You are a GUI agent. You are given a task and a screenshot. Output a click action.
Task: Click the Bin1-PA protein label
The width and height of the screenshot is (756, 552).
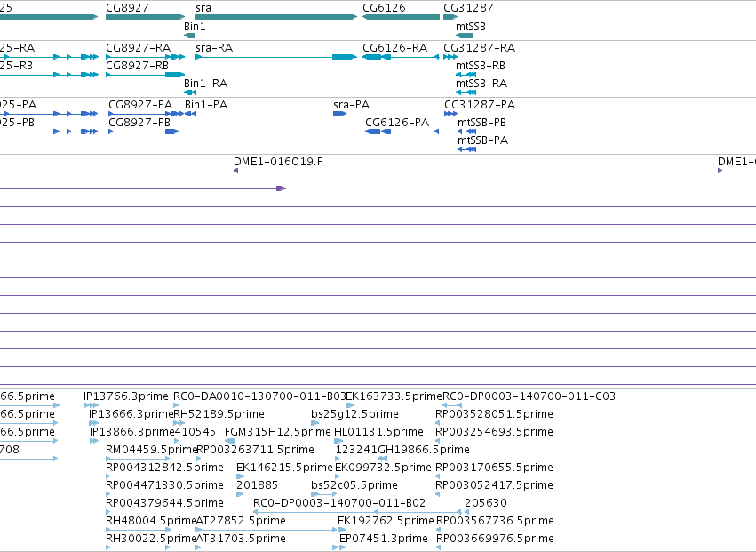tap(206, 105)
